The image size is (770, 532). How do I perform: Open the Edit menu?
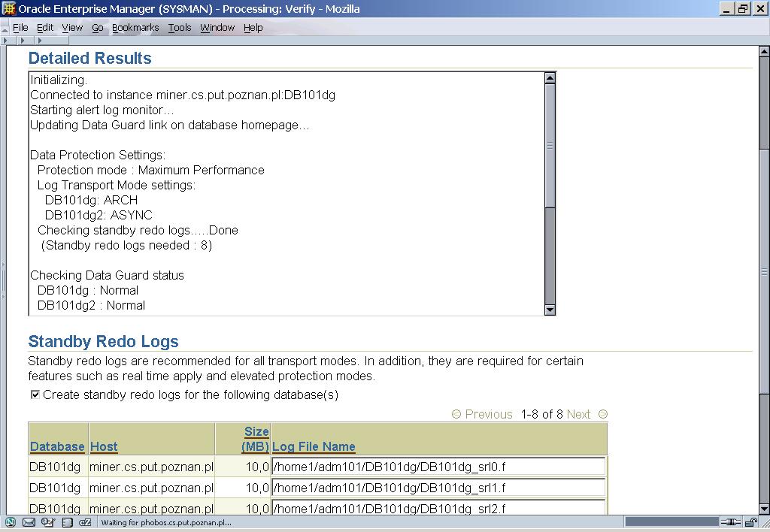click(x=44, y=28)
